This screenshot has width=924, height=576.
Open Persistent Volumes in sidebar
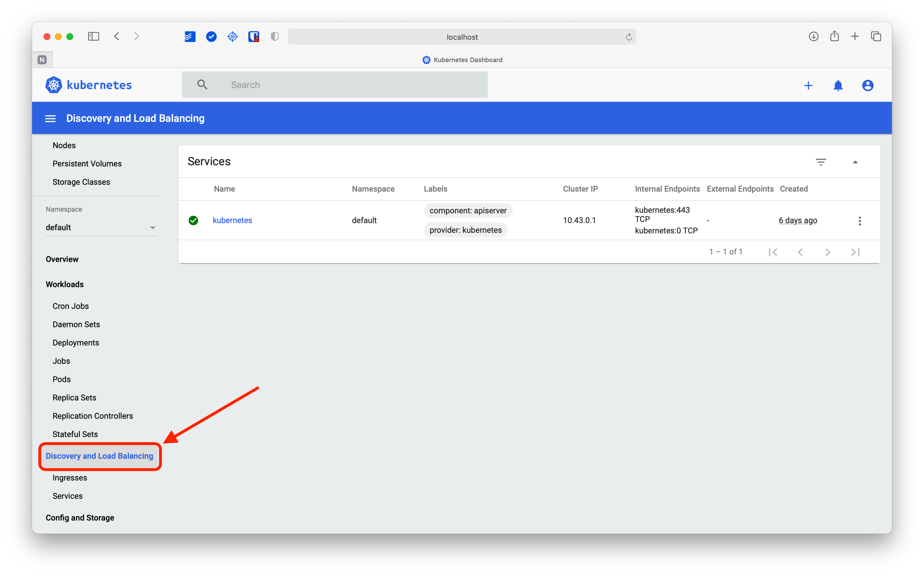coord(87,163)
